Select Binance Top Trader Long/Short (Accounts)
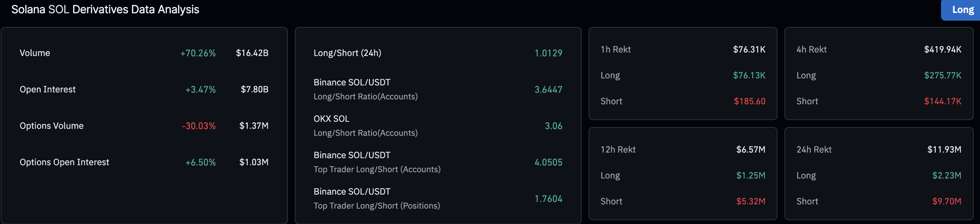 tap(377, 162)
